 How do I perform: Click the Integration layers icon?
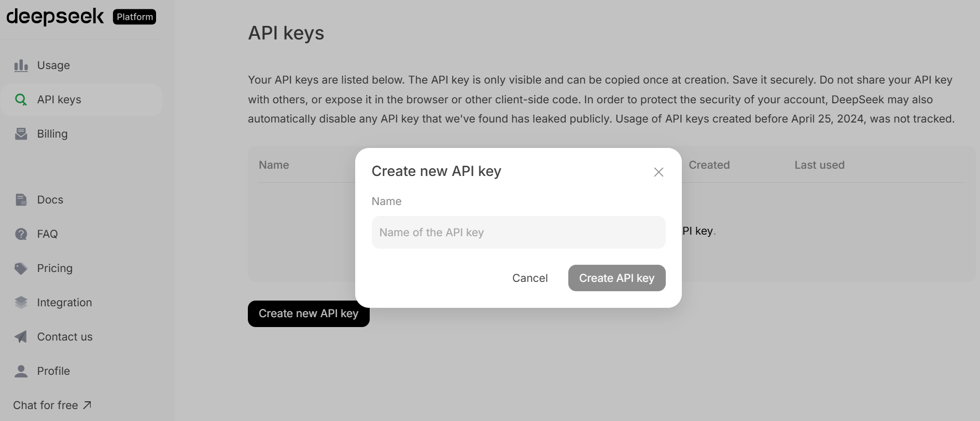pyautogui.click(x=21, y=303)
